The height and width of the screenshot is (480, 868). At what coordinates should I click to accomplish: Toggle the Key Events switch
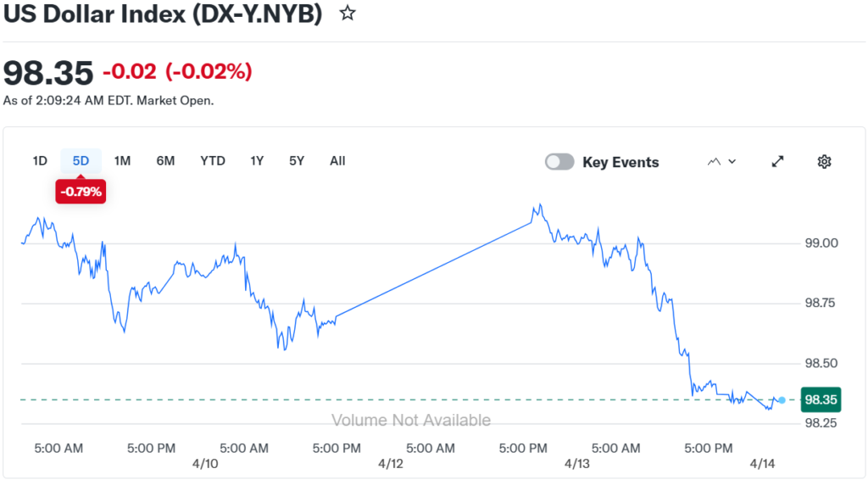point(559,162)
